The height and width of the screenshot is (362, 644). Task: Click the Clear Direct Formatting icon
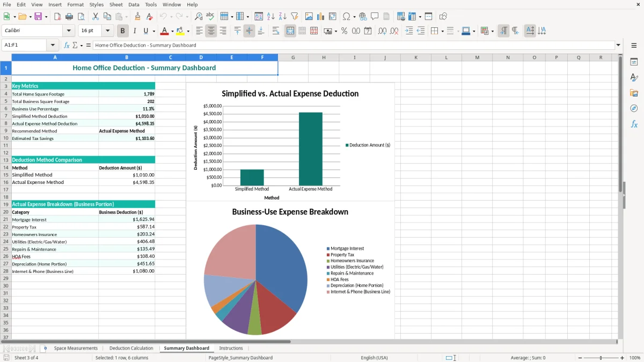point(149,17)
